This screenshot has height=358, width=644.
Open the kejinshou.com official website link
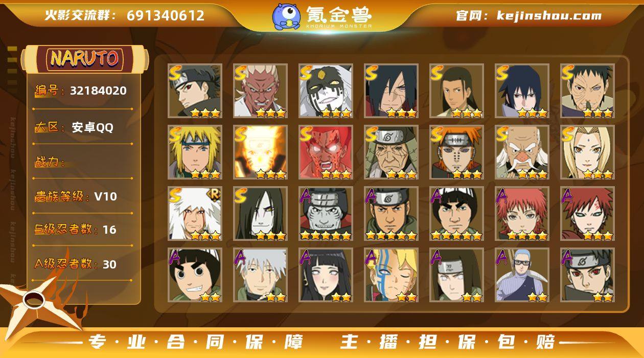coord(549,15)
